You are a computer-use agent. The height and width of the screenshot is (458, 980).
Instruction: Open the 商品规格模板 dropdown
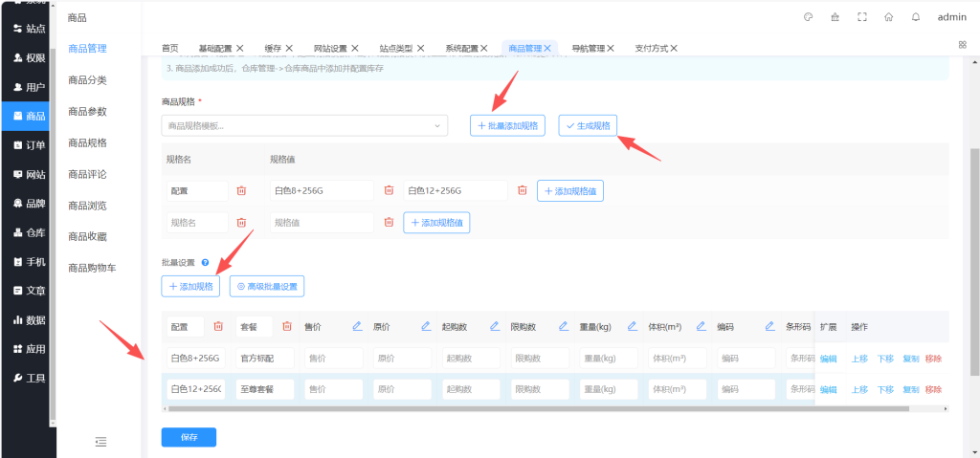coord(304,125)
